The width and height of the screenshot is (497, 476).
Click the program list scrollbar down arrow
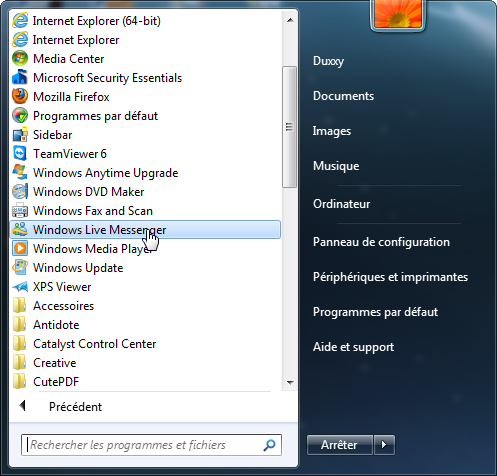290,383
